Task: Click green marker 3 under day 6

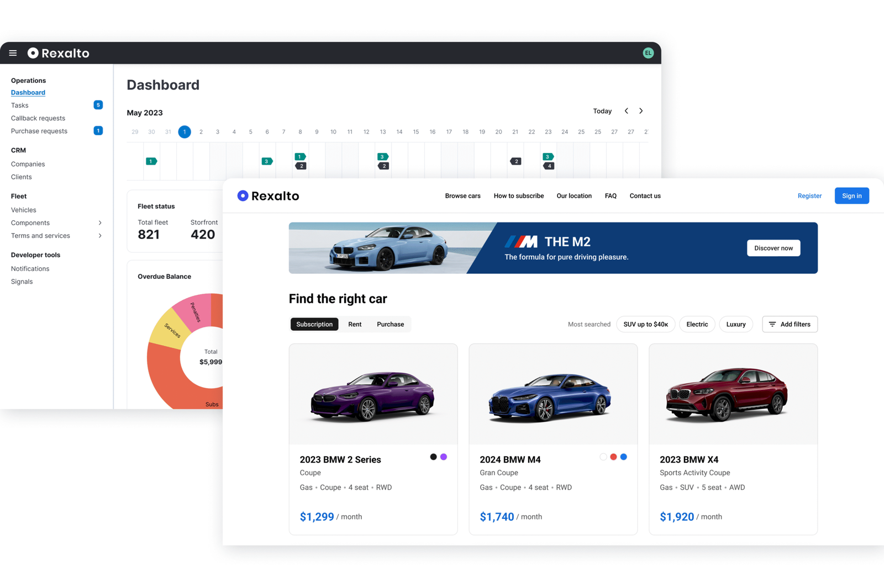Action: [267, 161]
